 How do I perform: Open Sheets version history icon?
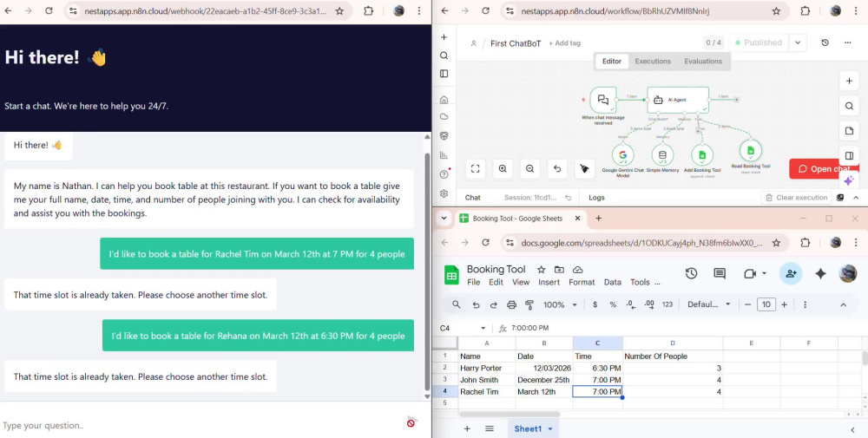click(x=691, y=273)
